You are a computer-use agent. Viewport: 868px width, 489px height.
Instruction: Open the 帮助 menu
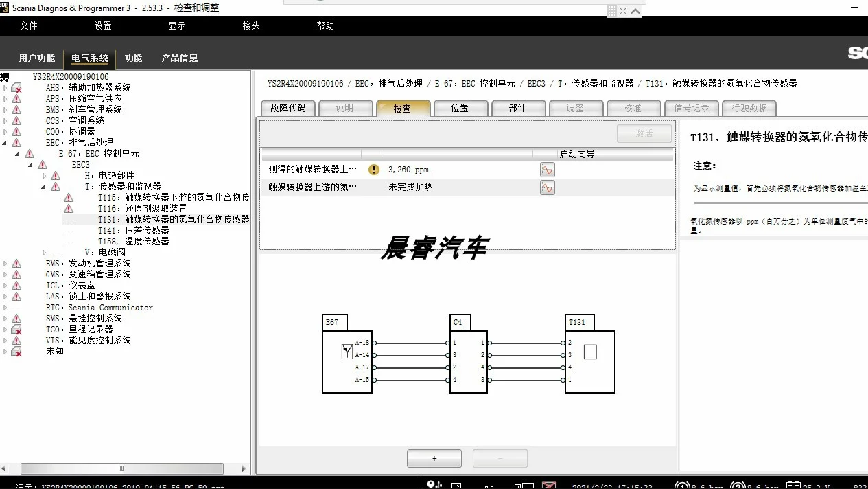point(325,25)
